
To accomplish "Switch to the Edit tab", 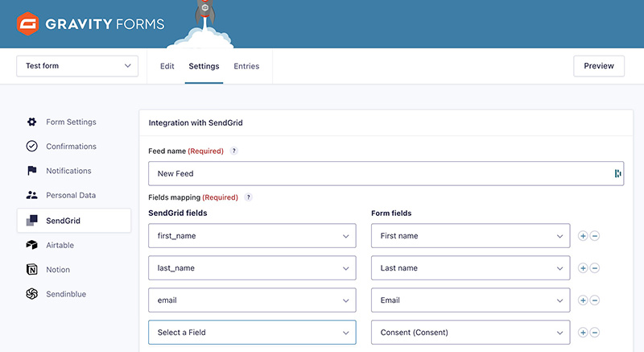I will (167, 66).
